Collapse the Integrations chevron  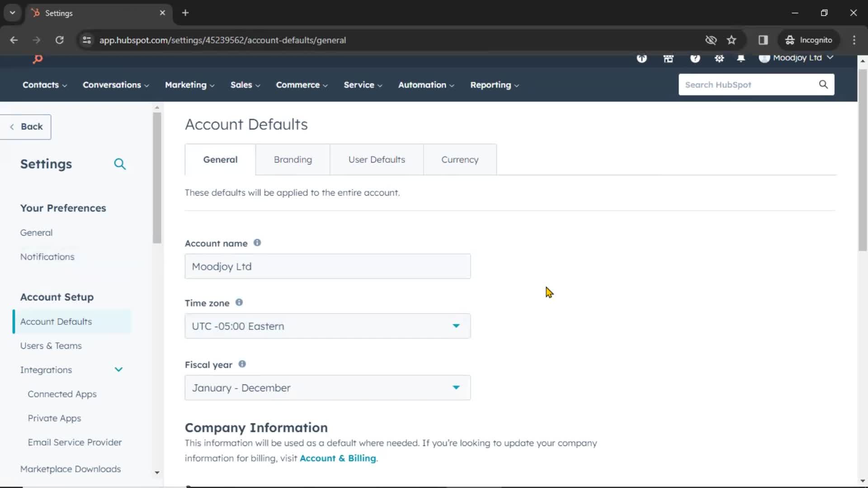pos(118,370)
